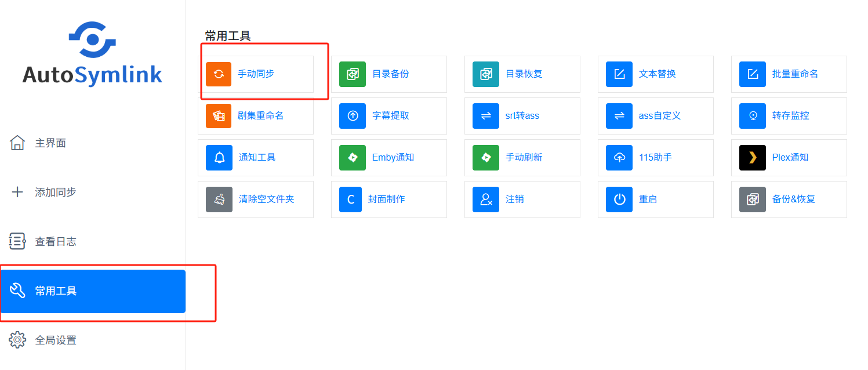Image resolution: width=868 pixels, height=370 pixels.
Task: Click the gear icon beside 全局设置
Action: [17, 340]
